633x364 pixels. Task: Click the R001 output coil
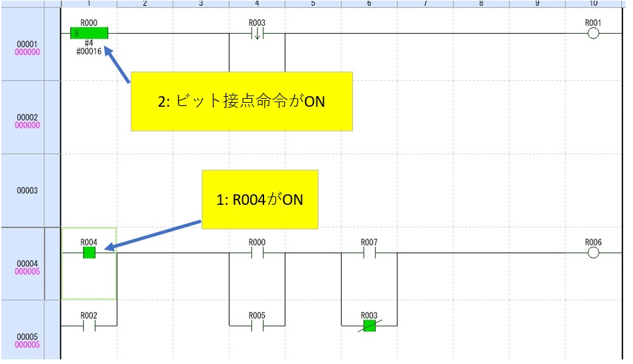(x=593, y=34)
